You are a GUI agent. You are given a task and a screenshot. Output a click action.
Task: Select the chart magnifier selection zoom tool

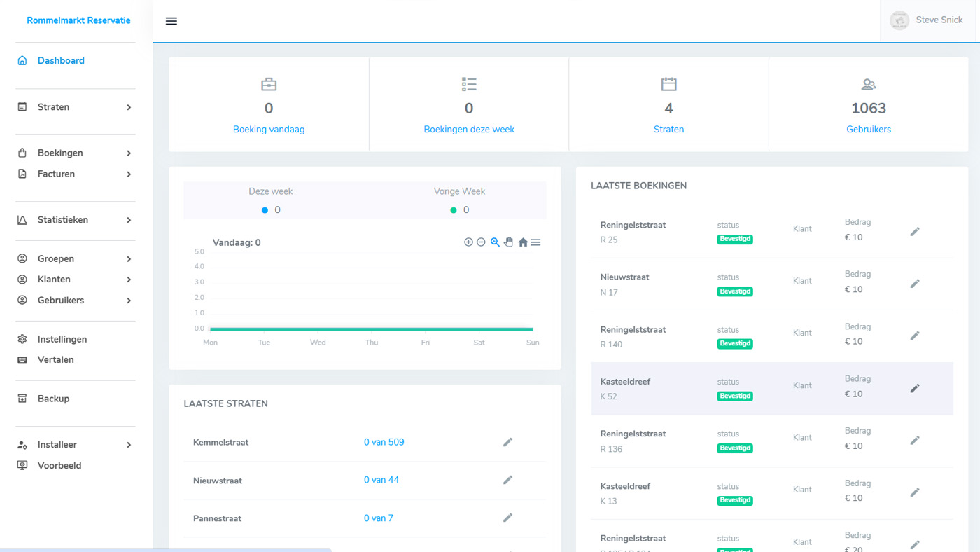point(495,242)
